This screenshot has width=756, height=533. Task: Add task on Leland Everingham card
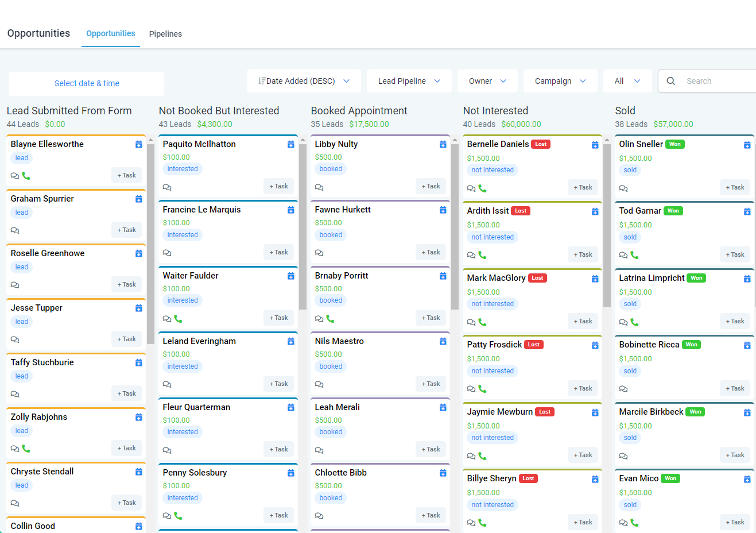coord(278,384)
